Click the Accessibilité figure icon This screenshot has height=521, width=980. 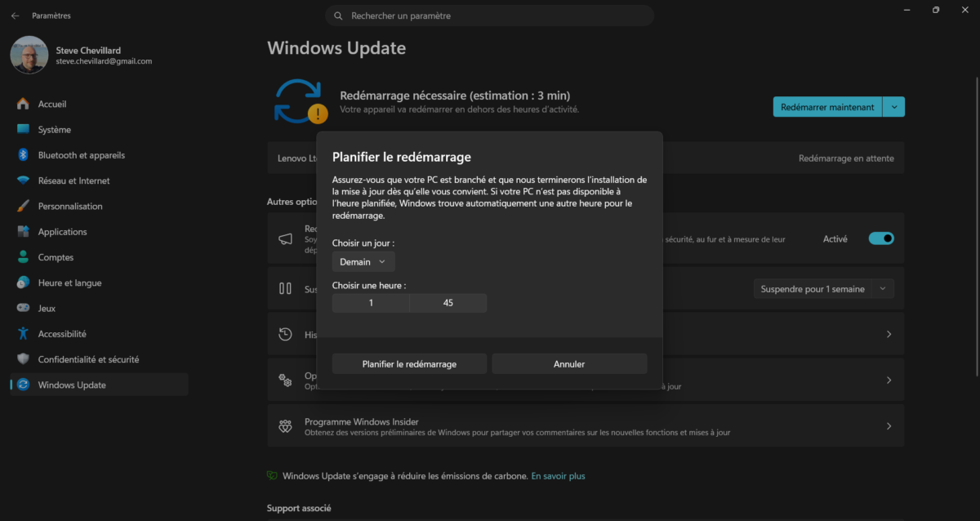[23, 333]
